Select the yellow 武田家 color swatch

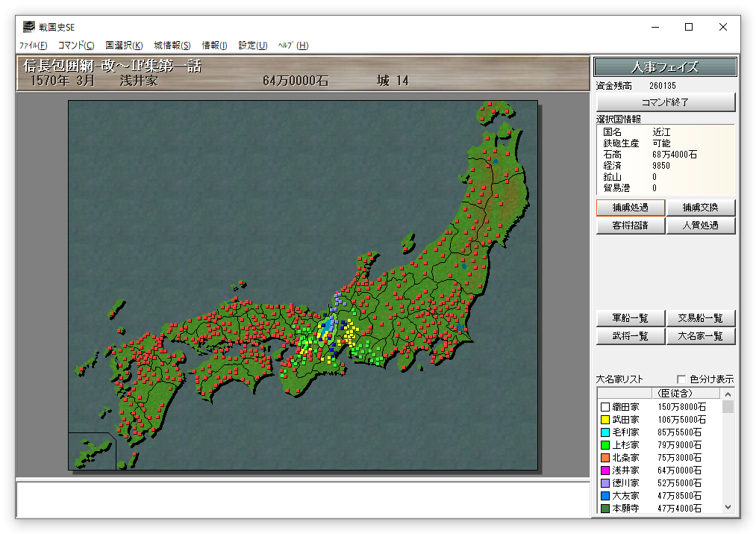pos(605,420)
